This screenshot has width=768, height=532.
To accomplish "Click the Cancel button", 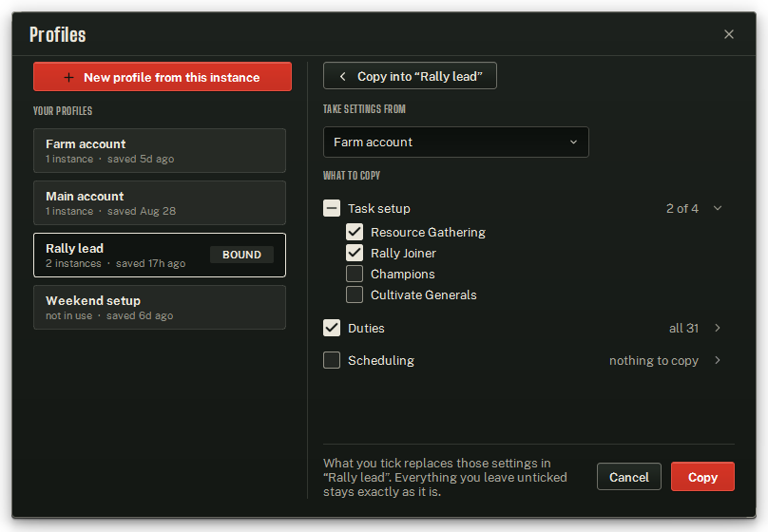I will pos(629,477).
